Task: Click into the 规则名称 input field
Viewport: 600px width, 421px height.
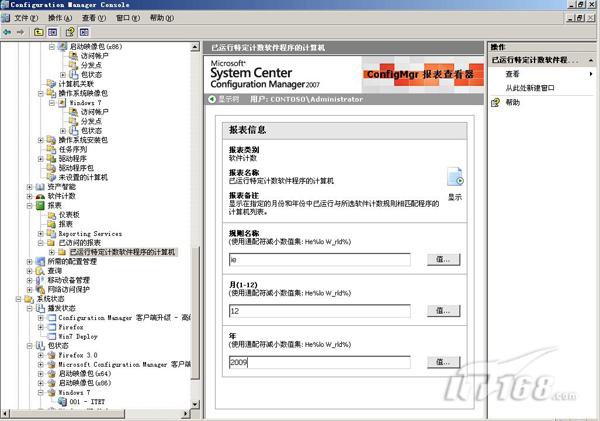Action: coord(320,259)
